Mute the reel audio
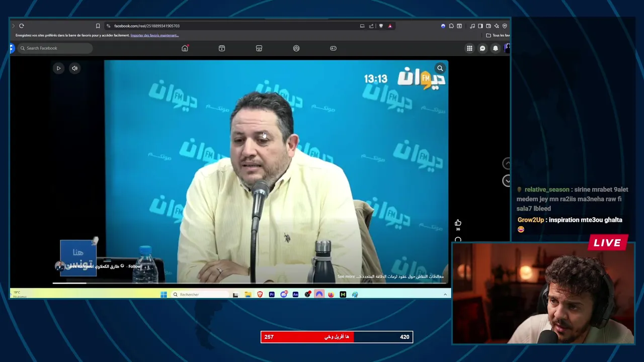 [x=74, y=68]
